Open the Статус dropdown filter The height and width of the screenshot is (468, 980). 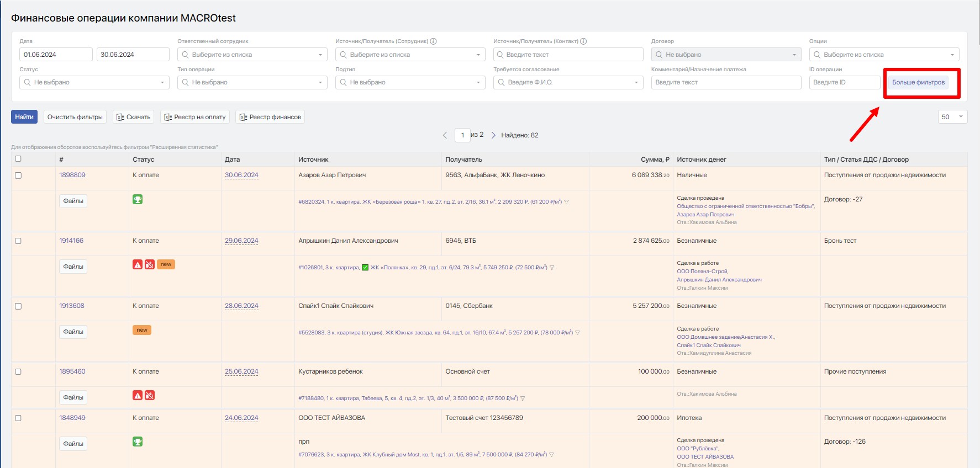tap(94, 82)
